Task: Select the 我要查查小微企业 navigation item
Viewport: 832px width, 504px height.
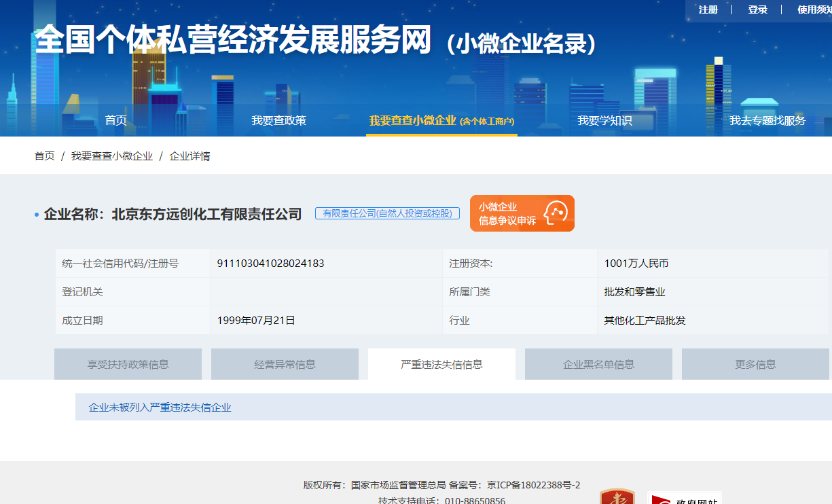Action: coord(441,120)
